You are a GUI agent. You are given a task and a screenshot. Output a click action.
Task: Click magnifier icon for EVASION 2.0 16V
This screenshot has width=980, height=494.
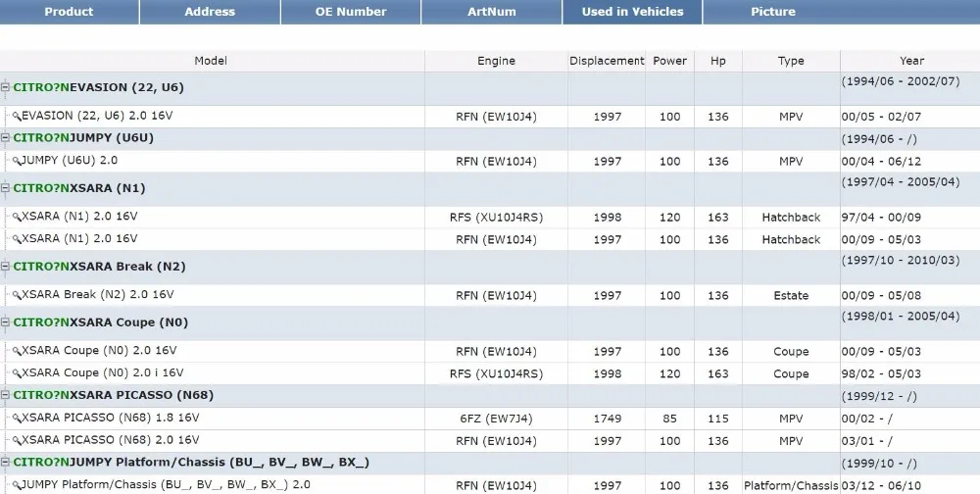point(17,117)
